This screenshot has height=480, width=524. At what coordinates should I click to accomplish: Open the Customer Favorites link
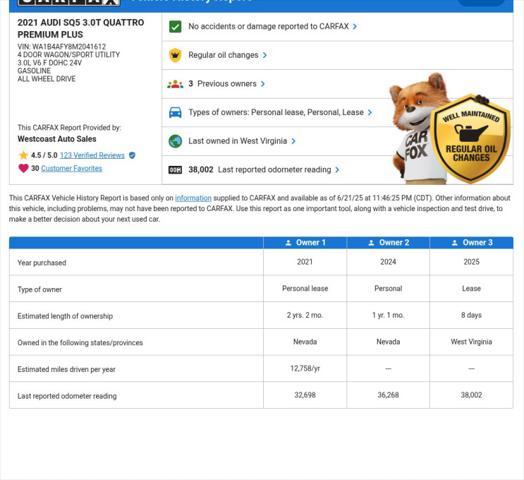(x=72, y=168)
